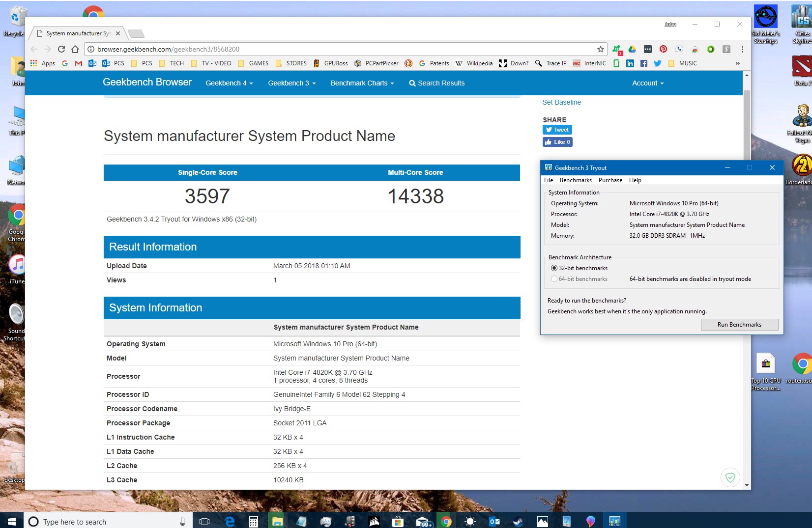Open the Purchase menu in Geekbench Tryout
This screenshot has width=812, height=528.
click(x=610, y=180)
